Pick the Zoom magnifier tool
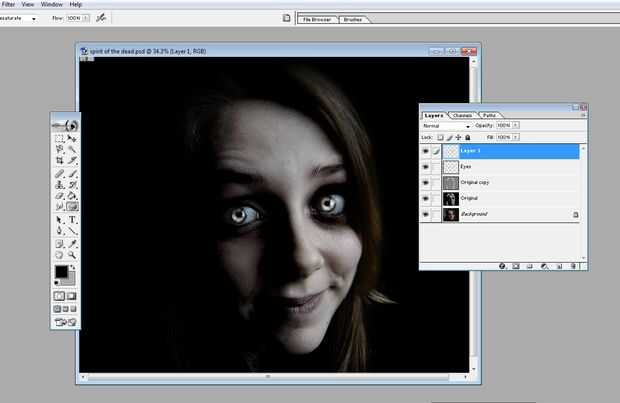Screen dimensions: 620x403 (x=73, y=254)
